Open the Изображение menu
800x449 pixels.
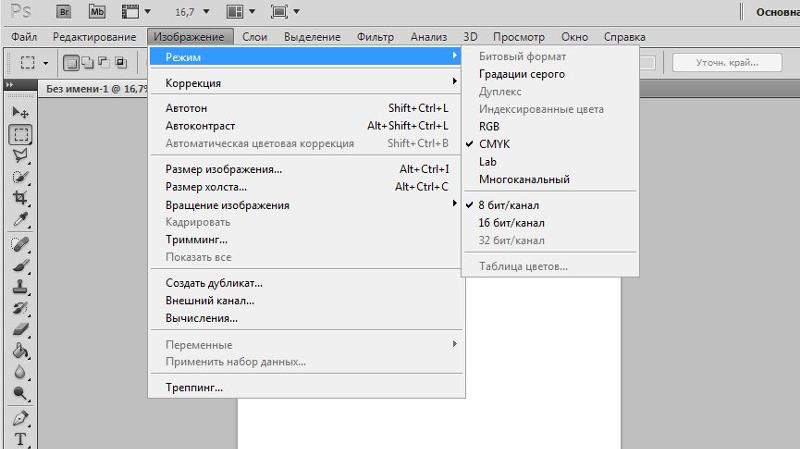(x=189, y=37)
